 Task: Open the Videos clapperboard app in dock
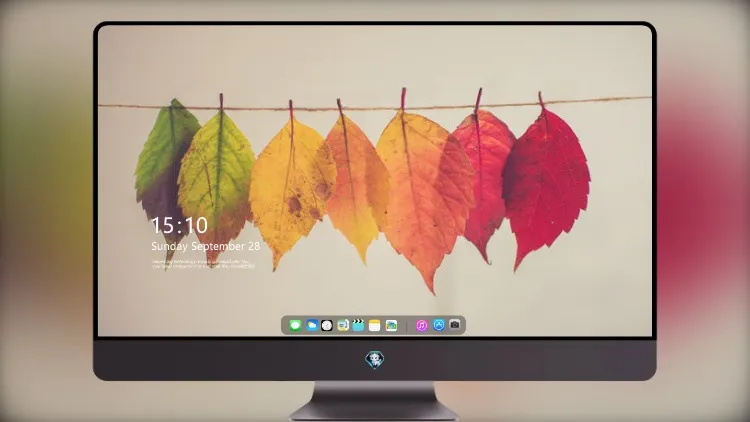point(358,325)
